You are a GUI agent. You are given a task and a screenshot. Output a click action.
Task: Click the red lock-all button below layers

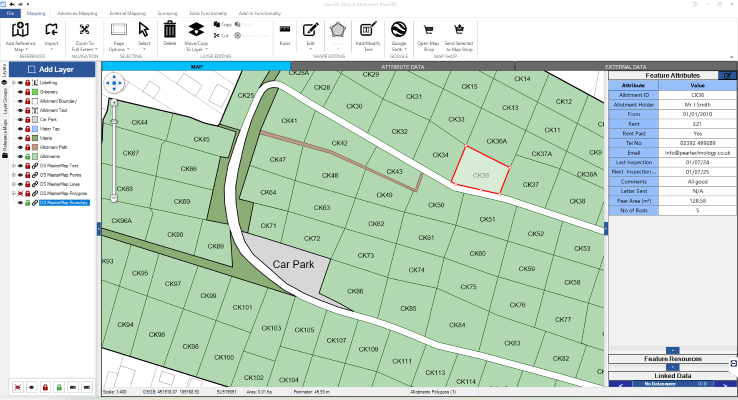pos(45,387)
